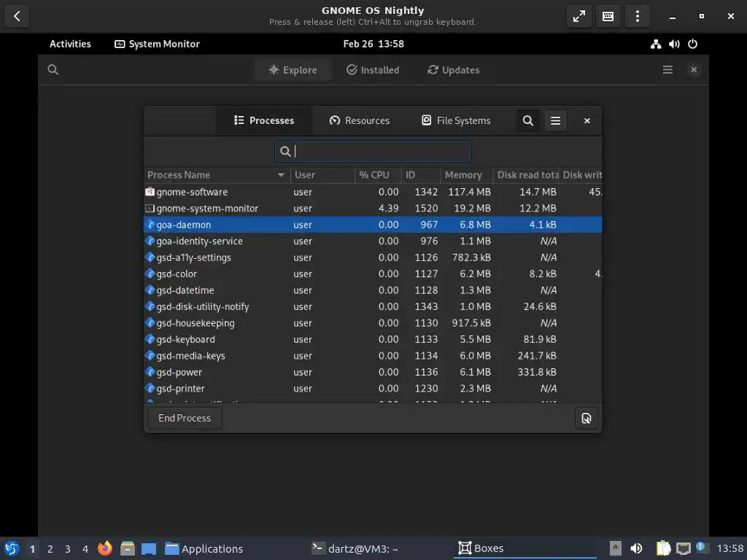Switch to workspace 2 in taskbar

click(50, 549)
